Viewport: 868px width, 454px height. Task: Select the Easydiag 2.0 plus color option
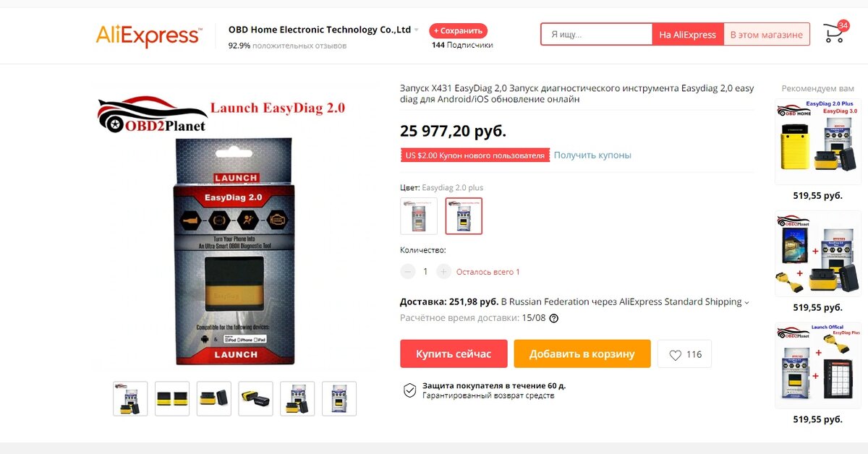[x=464, y=216]
